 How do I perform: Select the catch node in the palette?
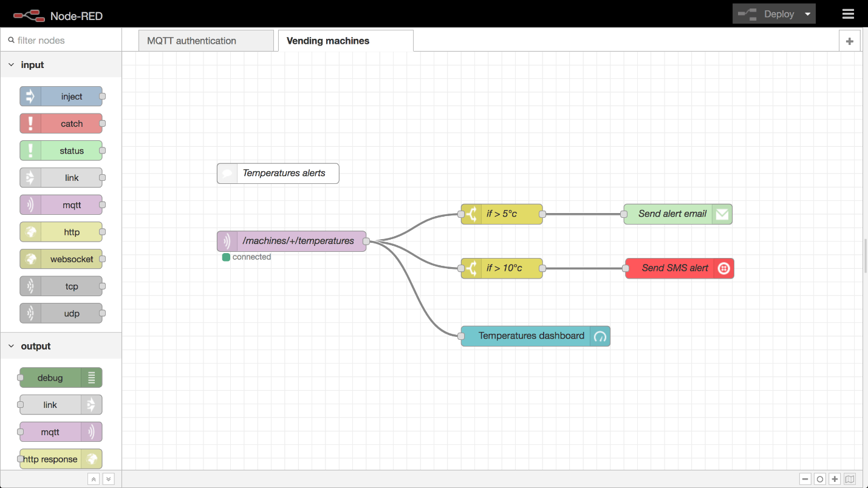61,123
